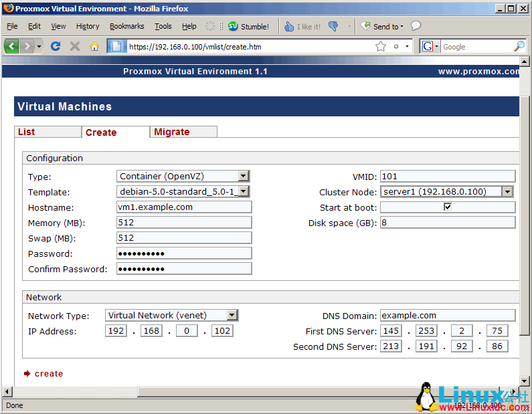The width and height of the screenshot is (532, 414).
Task: Click the stop loading X icon
Action: [x=75, y=46]
